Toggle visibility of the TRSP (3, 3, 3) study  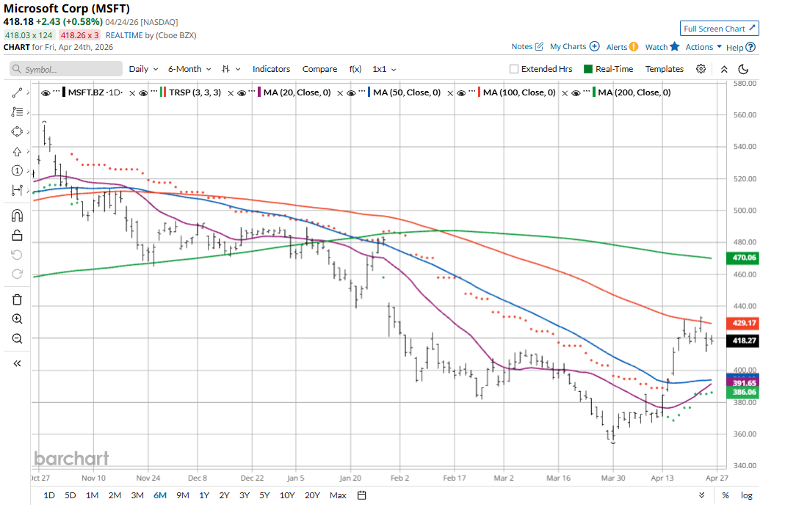tap(148, 93)
